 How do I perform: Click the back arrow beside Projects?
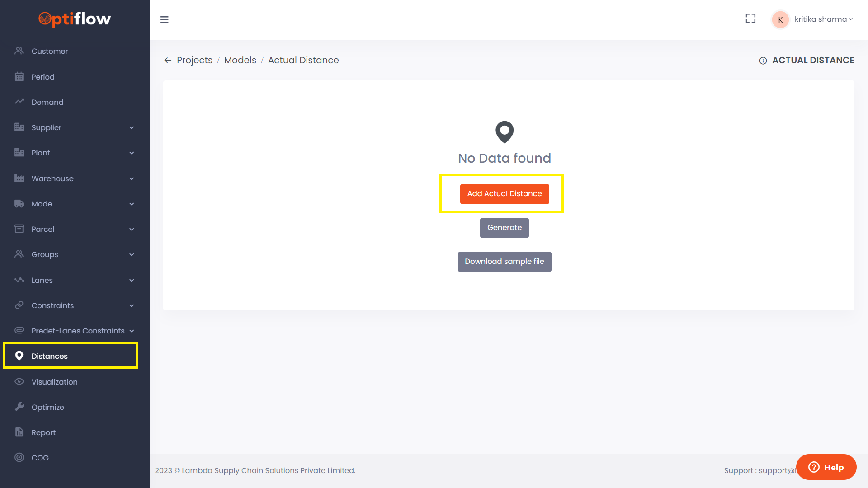(x=168, y=60)
